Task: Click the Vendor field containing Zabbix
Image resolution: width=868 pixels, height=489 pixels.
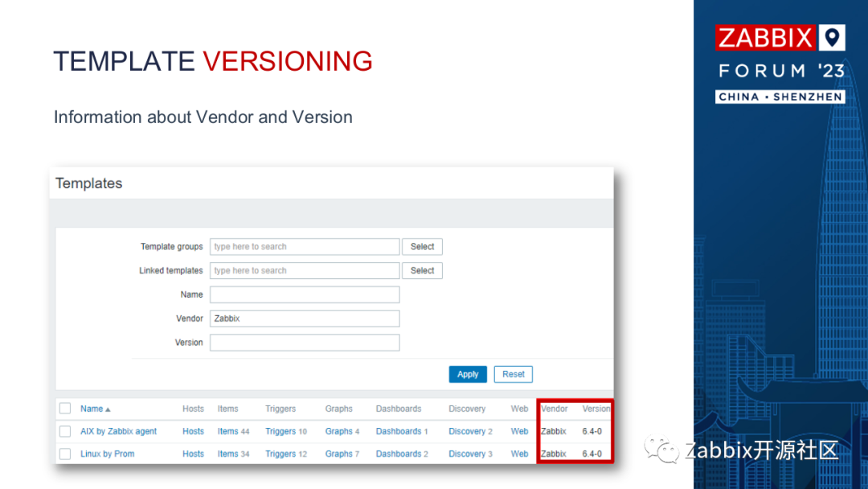Action: [305, 318]
